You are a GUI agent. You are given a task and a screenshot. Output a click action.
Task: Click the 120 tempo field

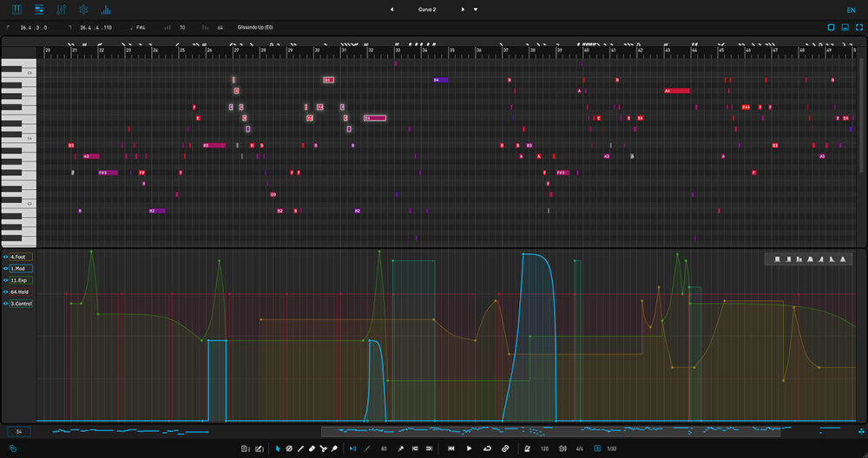tap(544, 448)
